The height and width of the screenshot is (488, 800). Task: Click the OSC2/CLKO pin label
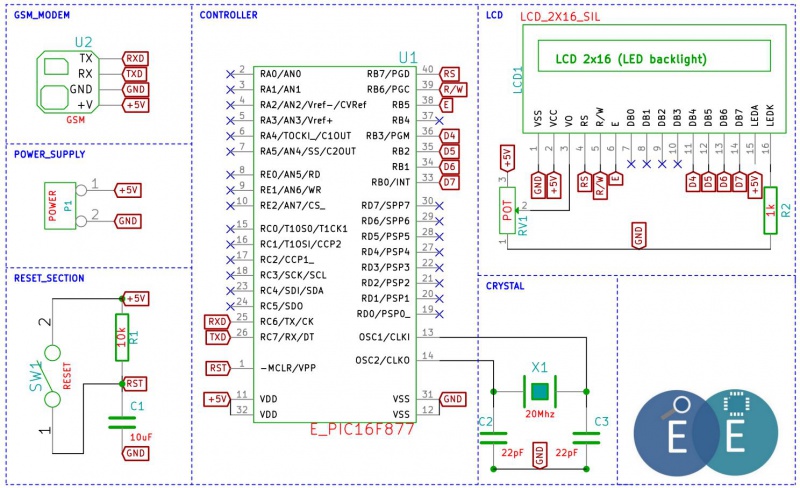pos(383,360)
